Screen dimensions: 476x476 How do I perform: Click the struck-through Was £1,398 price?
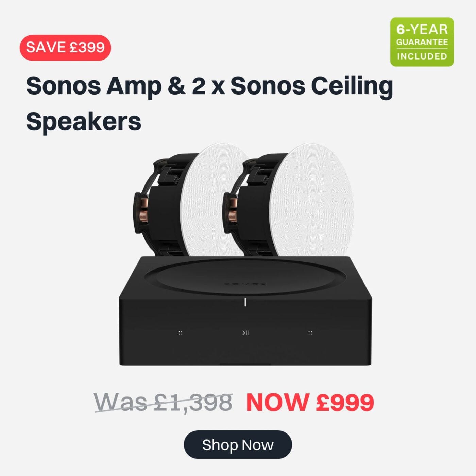pos(163,403)
